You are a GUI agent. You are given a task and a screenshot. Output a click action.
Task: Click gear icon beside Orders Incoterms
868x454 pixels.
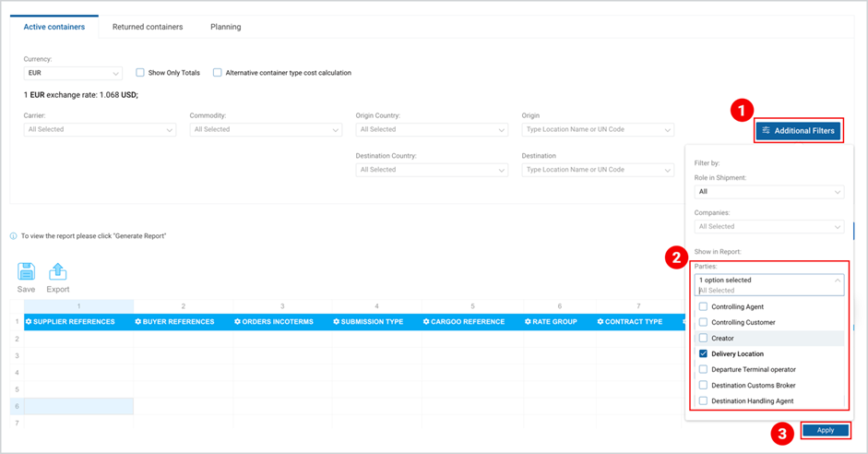point(237,322)
